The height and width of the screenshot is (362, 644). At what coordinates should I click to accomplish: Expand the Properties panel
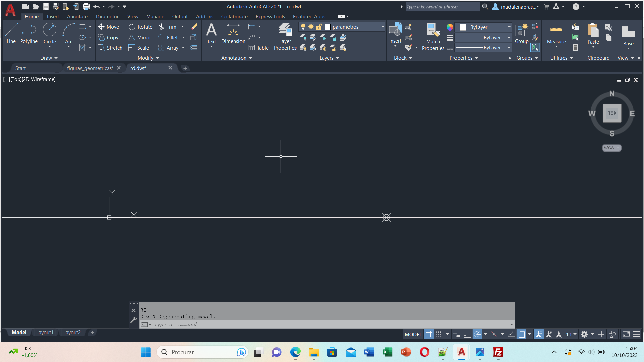tap(464, 58)
